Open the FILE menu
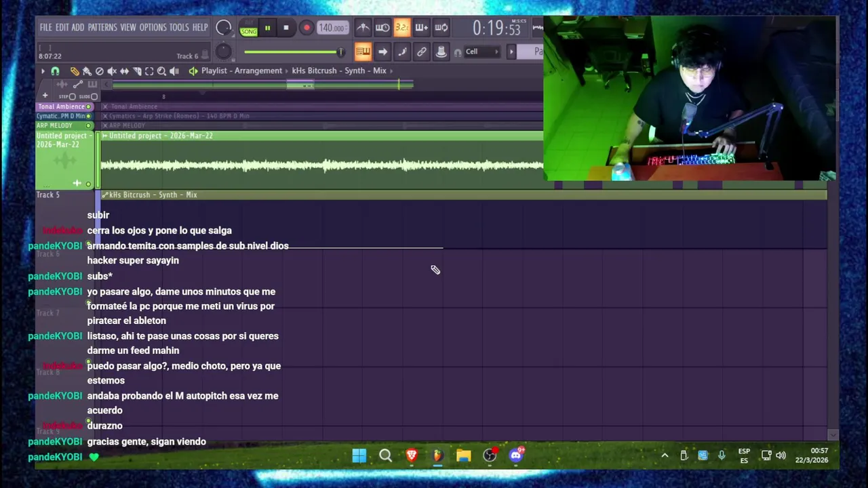This screenshot has width=868, height=488. point(45,28)
